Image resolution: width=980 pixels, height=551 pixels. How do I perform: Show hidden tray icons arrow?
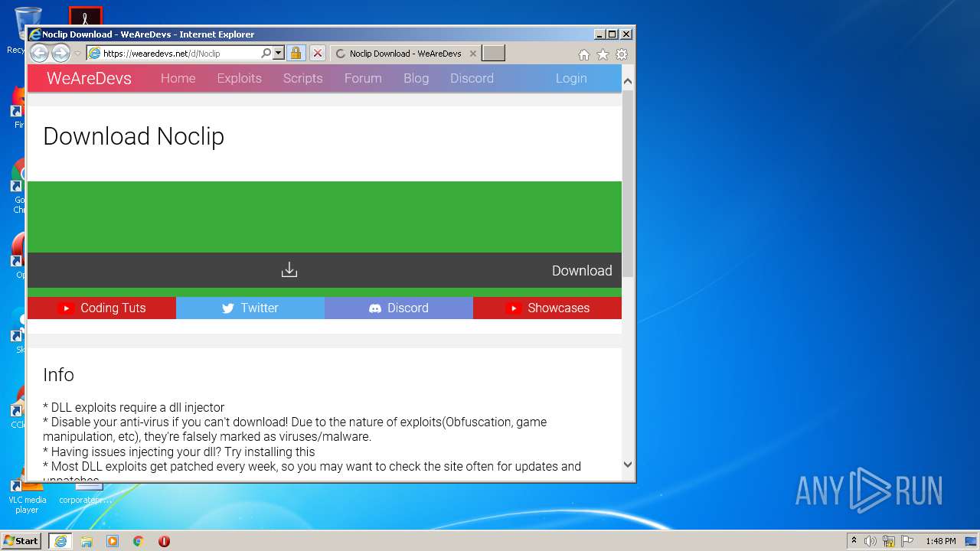click(854, 540)
